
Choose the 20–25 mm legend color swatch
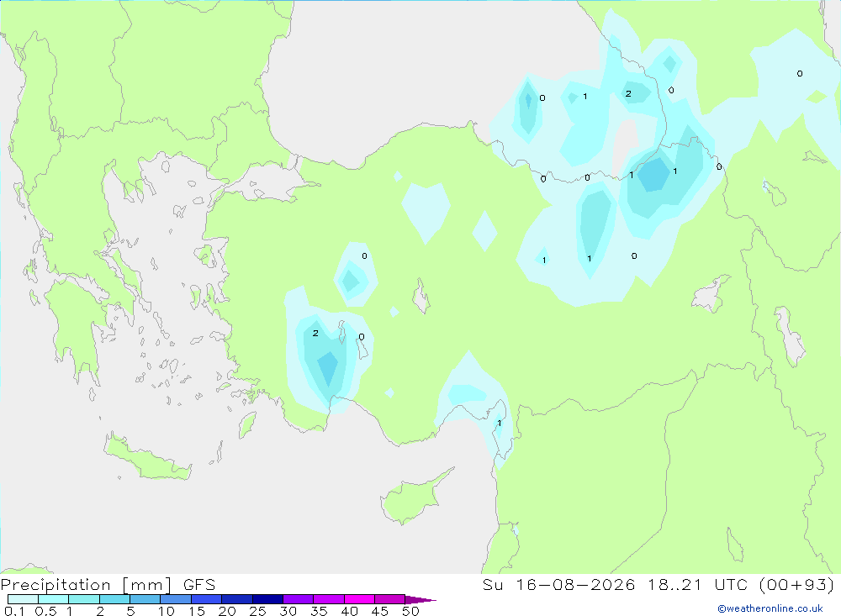pyautogui.click(x=237, y=599)
